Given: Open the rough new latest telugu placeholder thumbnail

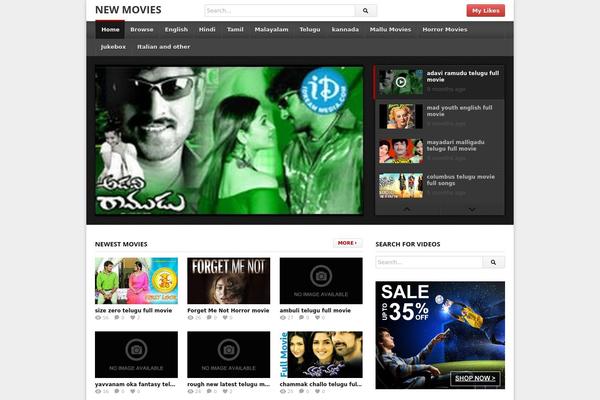Looking at the screenshot, I should coord(228,354).
